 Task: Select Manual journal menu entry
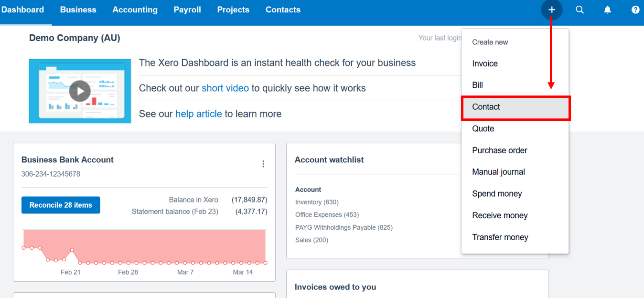[515, 172]
